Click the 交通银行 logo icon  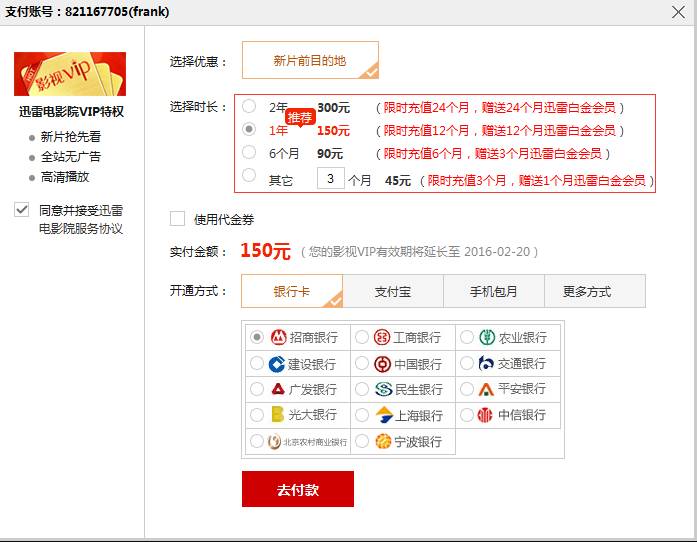[x=486, y=363]
